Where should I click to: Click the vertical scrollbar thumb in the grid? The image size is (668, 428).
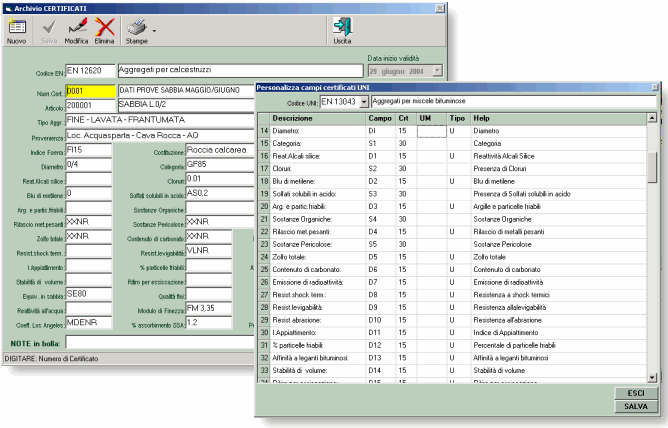[652, 167]
